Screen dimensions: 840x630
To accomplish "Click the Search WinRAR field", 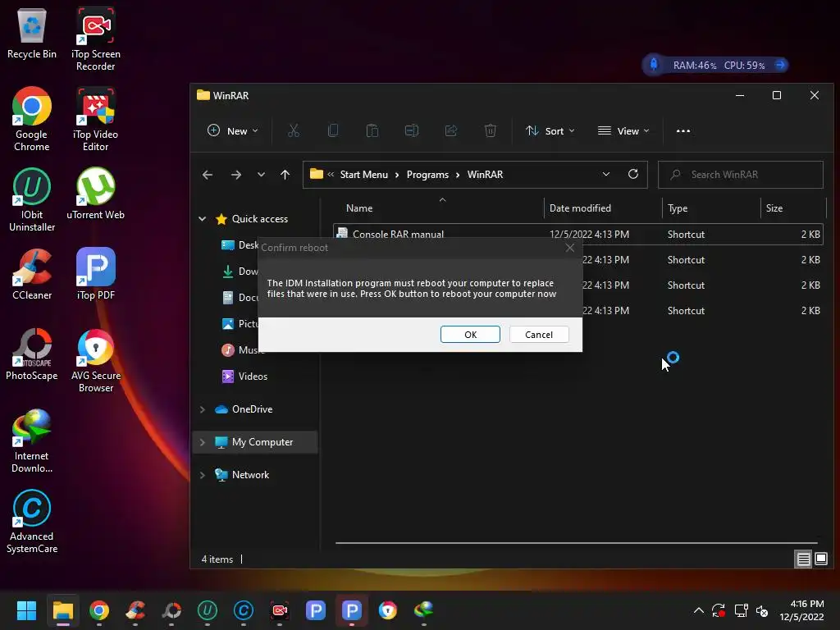I will [741, 175].
